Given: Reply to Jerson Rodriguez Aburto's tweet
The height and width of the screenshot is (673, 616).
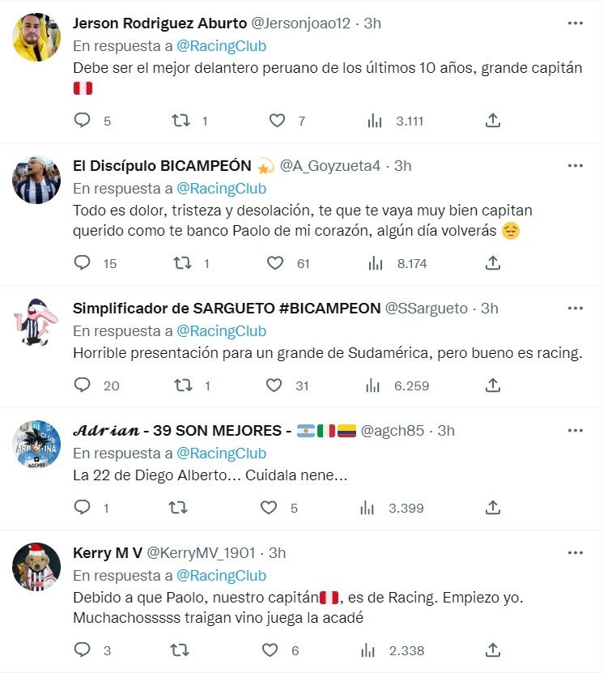Looking at the screenshot, I should point(83,121).
